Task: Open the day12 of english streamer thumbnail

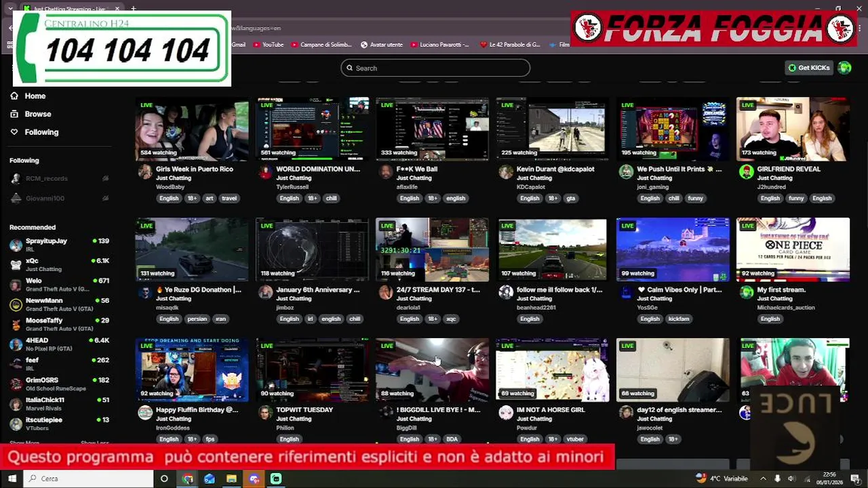Action: [x=673, y=369]
